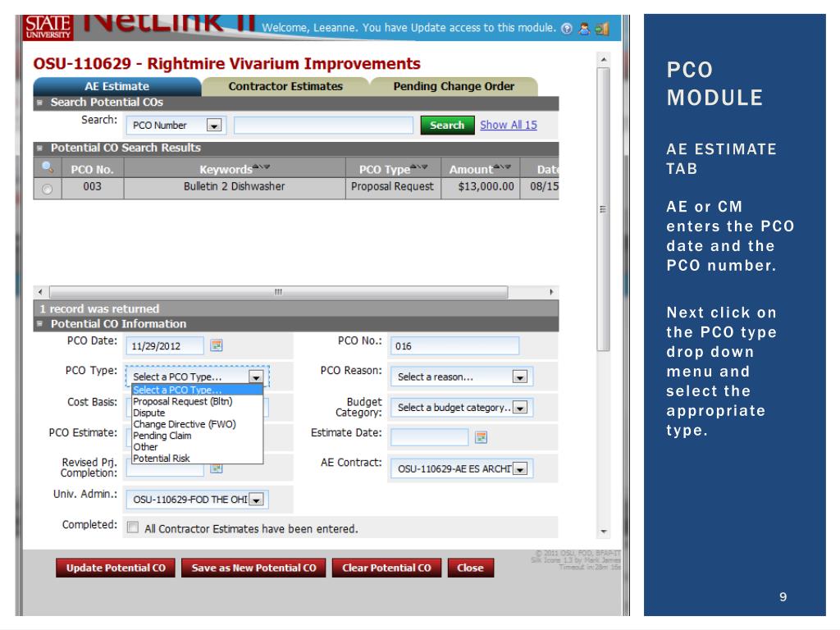840x630 pixels.
Task: Click the logout door icon in header
Action: pos(603,29)
